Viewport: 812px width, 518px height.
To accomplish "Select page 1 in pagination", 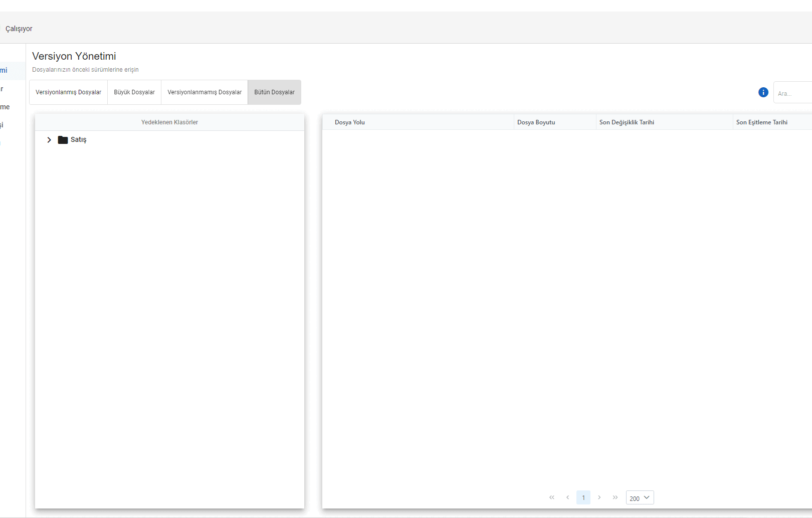I will tap(583, 497).
